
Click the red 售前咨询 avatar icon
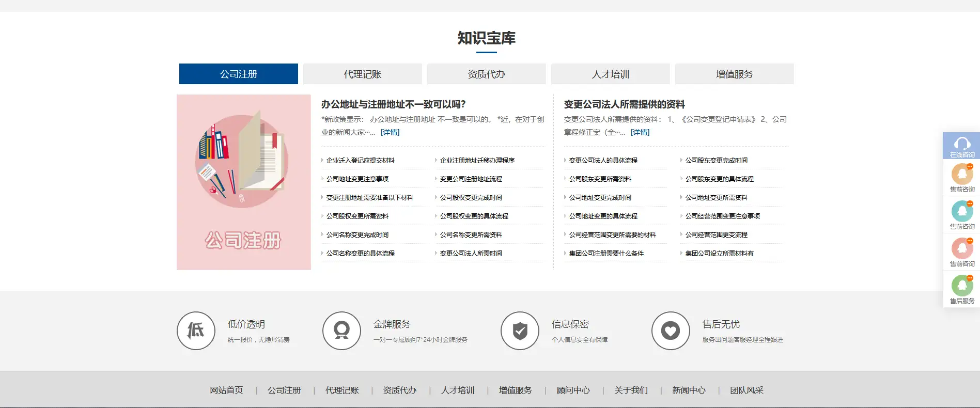point(962,249)
